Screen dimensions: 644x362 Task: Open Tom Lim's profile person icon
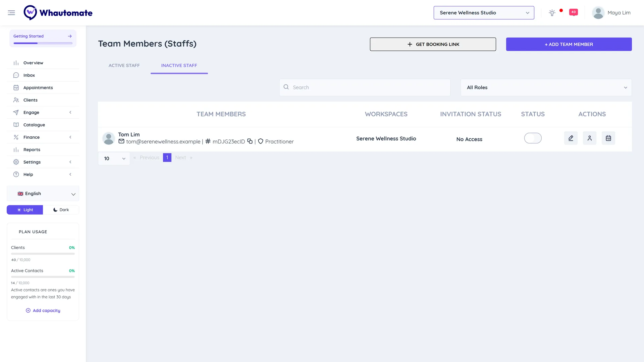coord(590,138)
